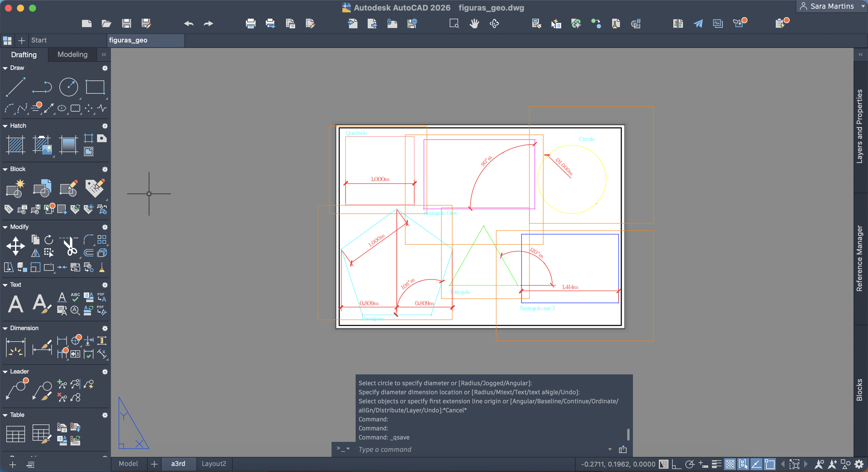This screenshot has width=868, height=472.
Task: Click the Insert Table tool
Action: tap(15, 434)
